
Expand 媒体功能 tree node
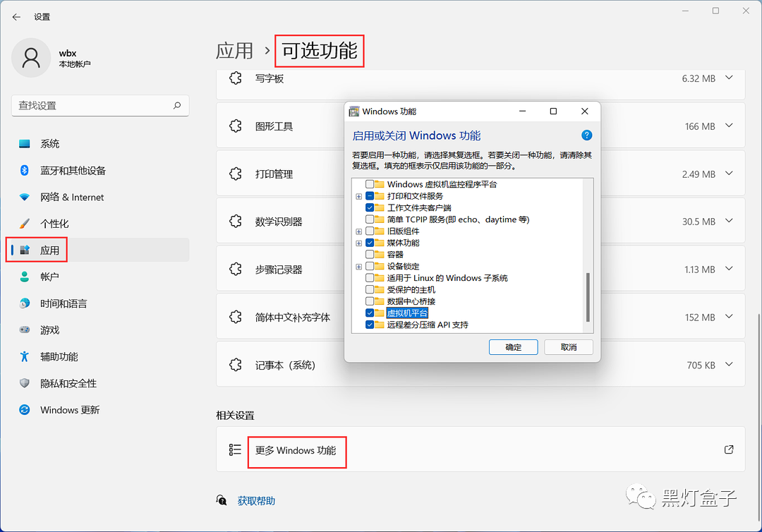(358, 243)
